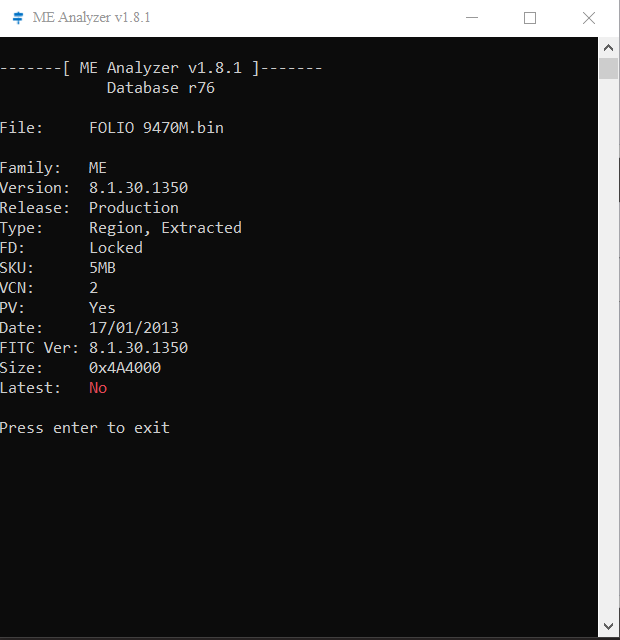Click the ME Analyzer v1.8.1 header banner
Screen dimensions: 620x640
pyautogui.click(x=161, y=68)
